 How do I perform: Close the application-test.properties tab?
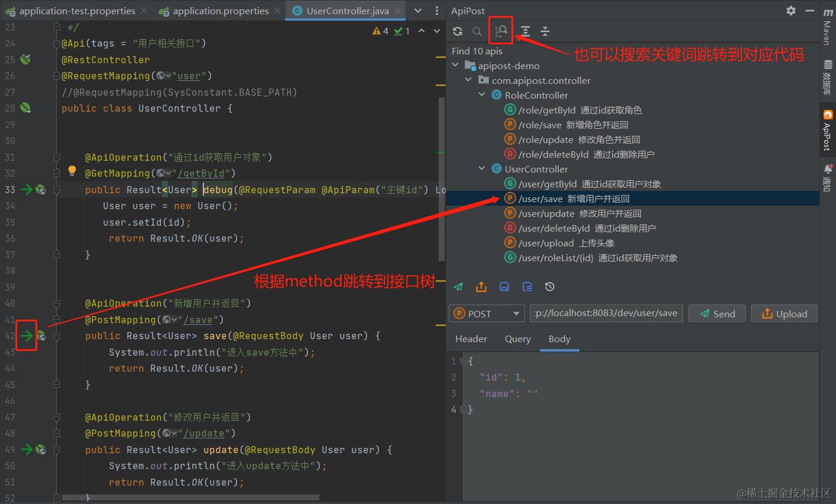point(144,11)
